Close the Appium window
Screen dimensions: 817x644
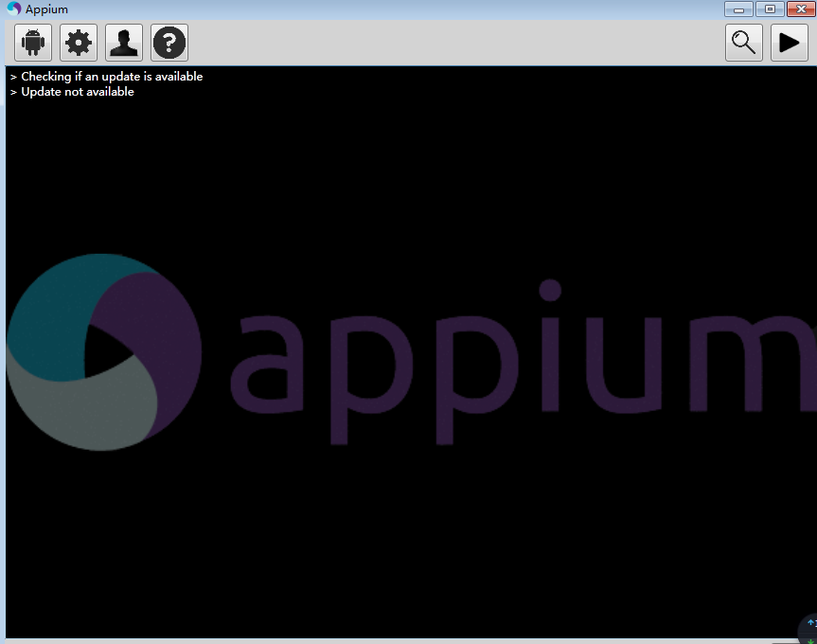tap(799, 9)
